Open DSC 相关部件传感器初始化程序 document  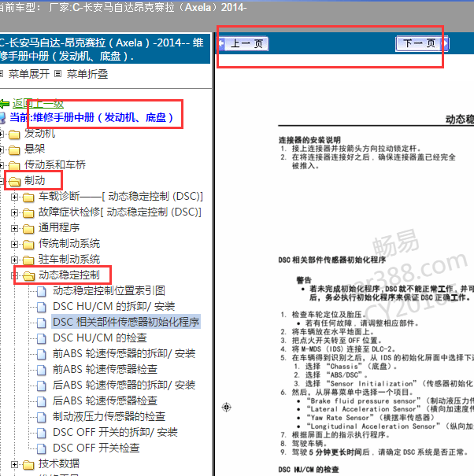126,322
